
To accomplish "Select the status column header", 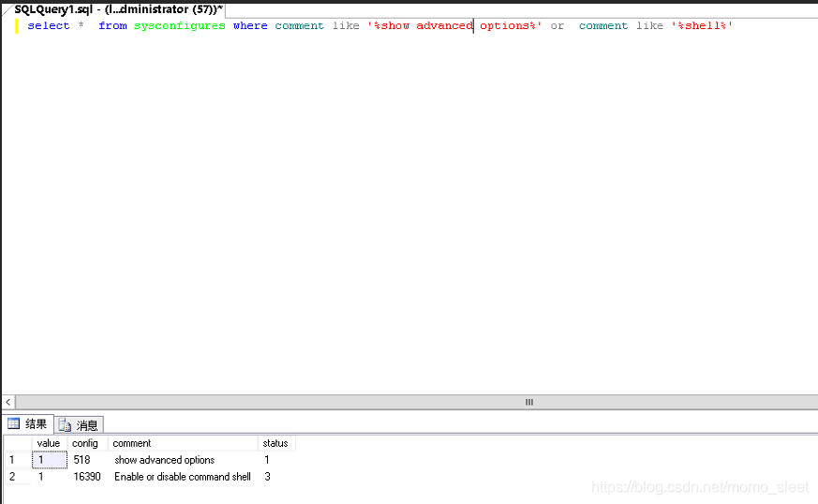I will tap(276, 443).
